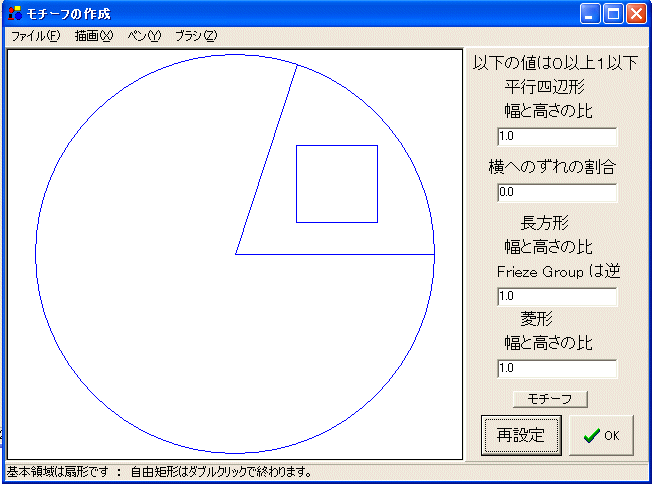
Task: Click the モチーフの作成 title text
Action: pos(69,14)
